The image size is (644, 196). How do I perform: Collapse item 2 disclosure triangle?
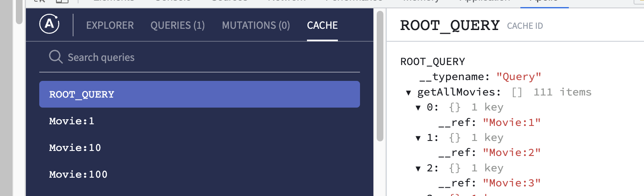(x=418, y=168)
